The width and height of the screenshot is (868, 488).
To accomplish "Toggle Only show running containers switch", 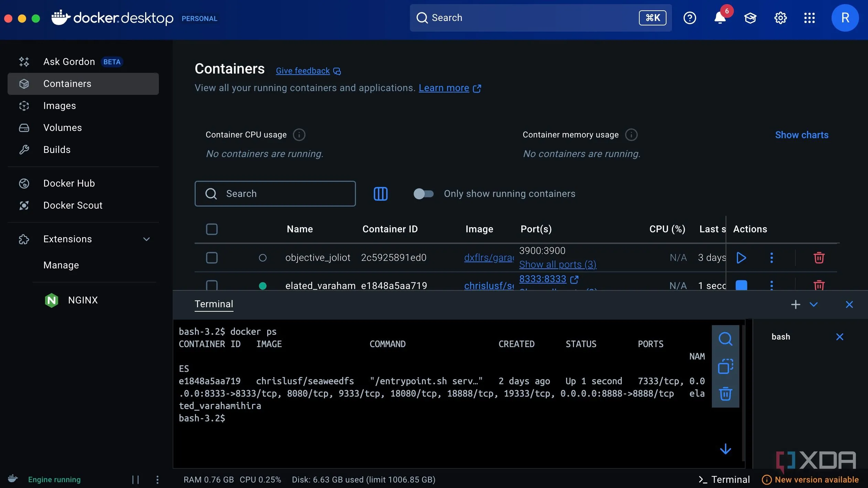I will pyautogui.click(x=423, y=194).
